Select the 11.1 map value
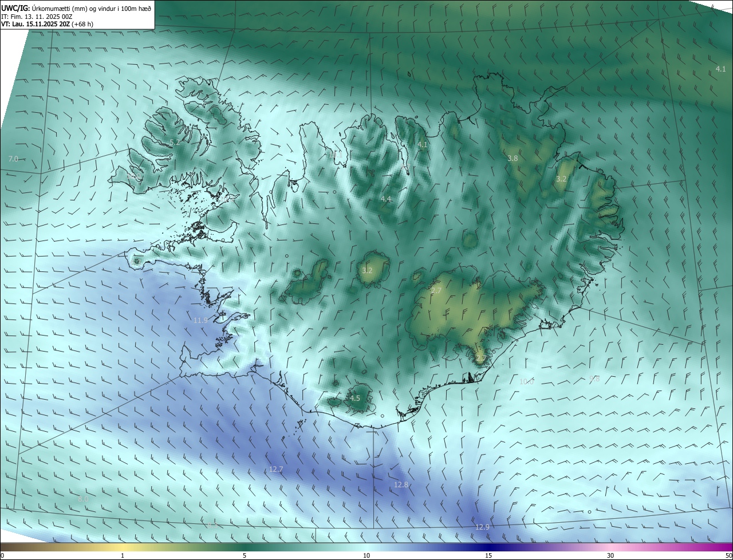733x560 pixels. pos(336,154)
